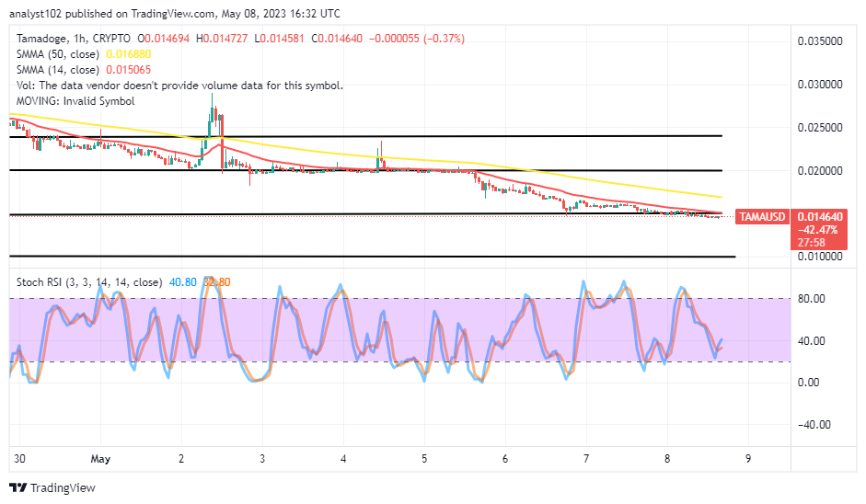Select the Stoch RSI (3, 3, 14, 14, close) label
Screen dimensions: 866x504
[x=89, y=282]
